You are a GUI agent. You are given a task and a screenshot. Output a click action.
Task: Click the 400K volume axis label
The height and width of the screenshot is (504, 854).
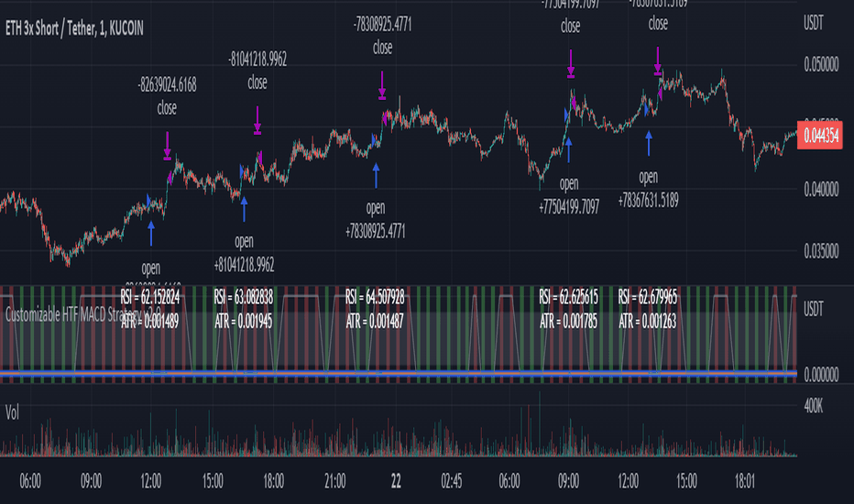813,406
